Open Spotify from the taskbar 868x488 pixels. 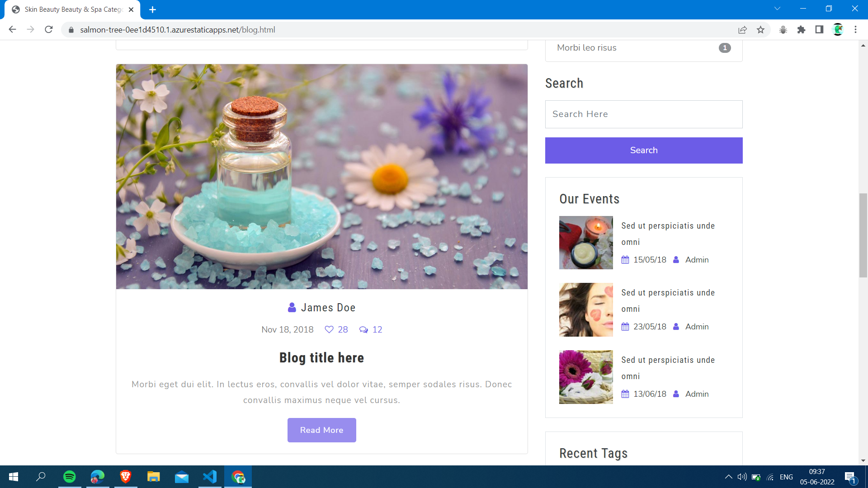coord(69,477)
